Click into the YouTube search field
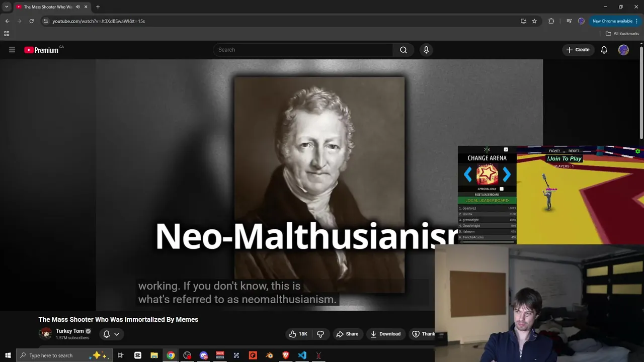The image size is (644, 362). (x=303, y=50)
